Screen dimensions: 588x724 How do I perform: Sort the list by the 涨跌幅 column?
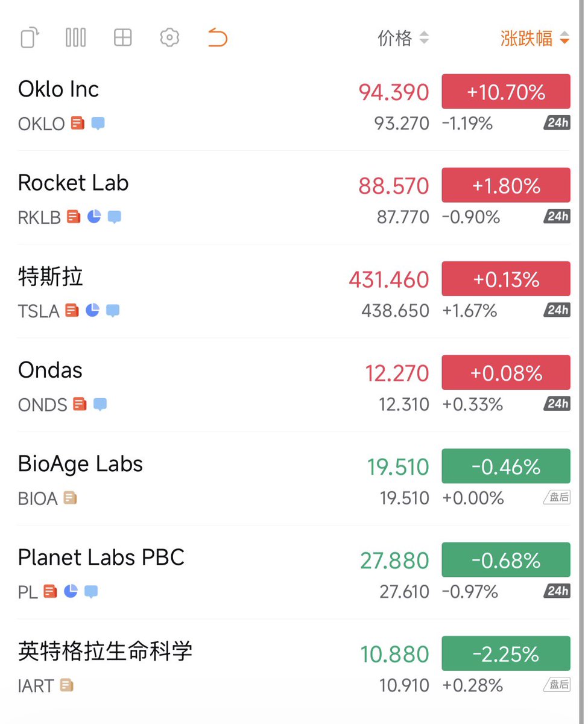tap(534, 38)
